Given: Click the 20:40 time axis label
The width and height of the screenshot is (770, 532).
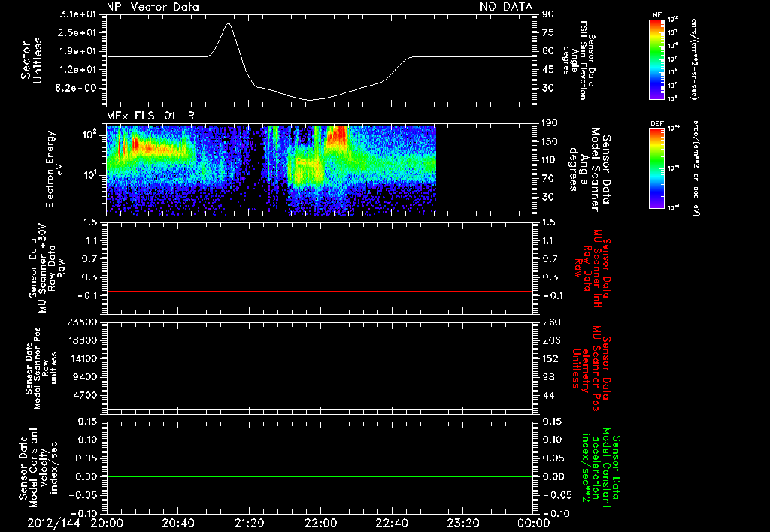Looking at the screenshot, I should click(x=177, y=523).
